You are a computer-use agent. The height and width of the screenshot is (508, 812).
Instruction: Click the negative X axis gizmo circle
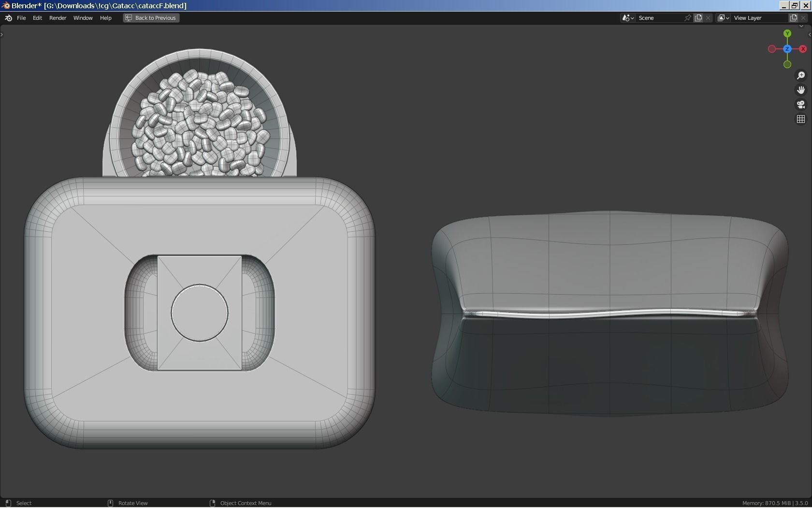(x=772, y=49)
